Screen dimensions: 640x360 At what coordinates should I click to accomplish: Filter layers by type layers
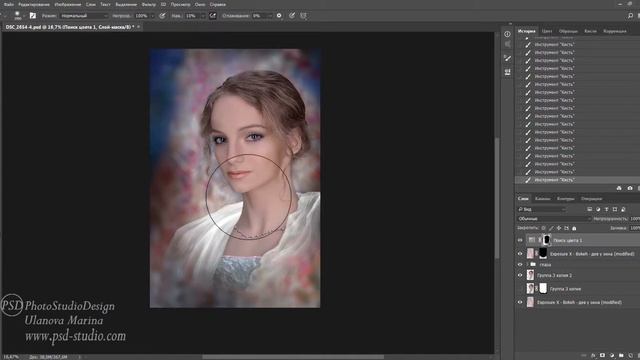coord(607,209)
